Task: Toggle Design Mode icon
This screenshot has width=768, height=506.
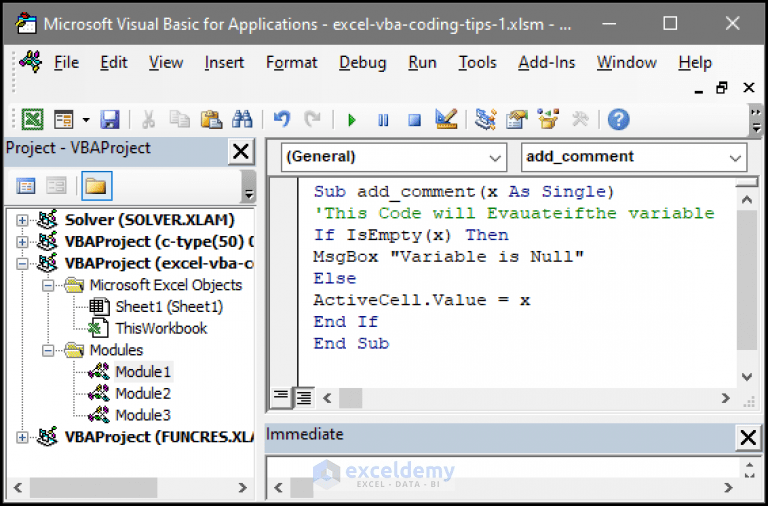Action: [x=446, y=119]
